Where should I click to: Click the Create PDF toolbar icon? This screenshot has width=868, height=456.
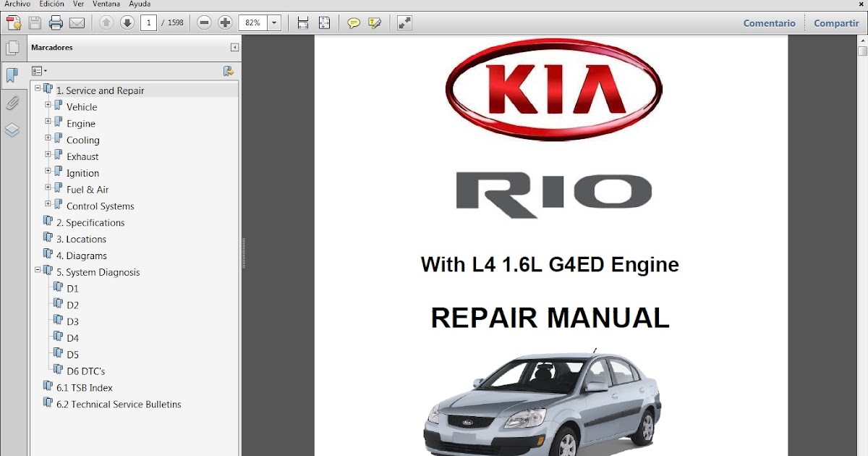point(14,23)
